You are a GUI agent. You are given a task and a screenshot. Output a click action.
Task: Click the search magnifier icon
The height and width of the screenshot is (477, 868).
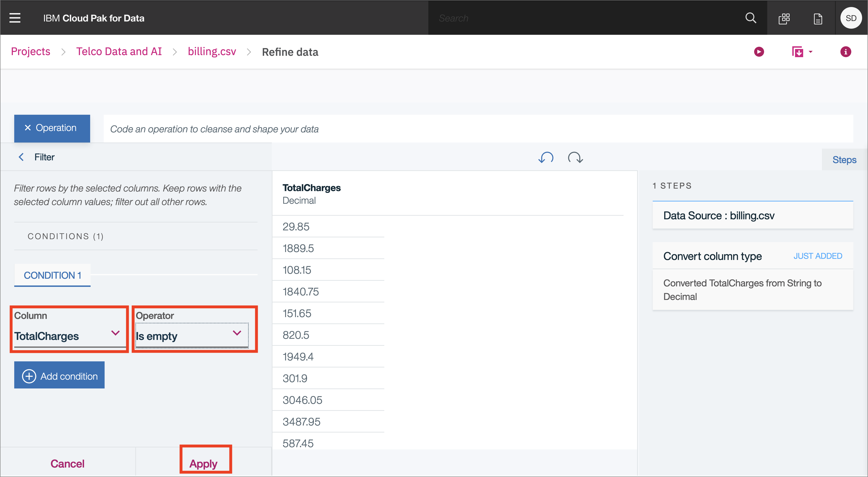(750, 18)
